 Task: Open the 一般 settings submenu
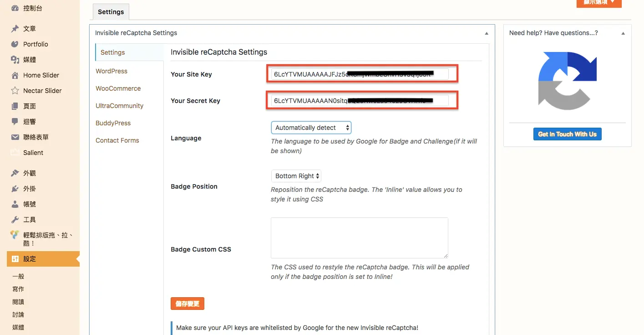[18, 276]
